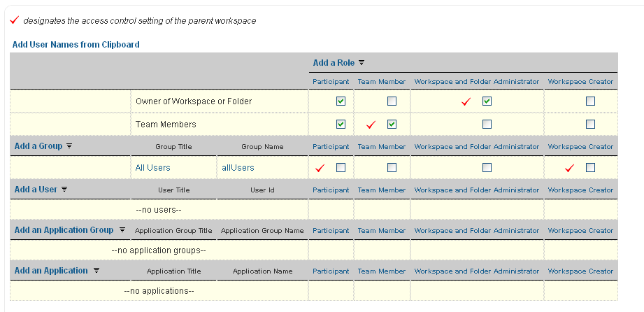The height and width of the screenshot is (312, 644).
Task: Click the Add a Group menu icon
Action: [x=69, y=146]
